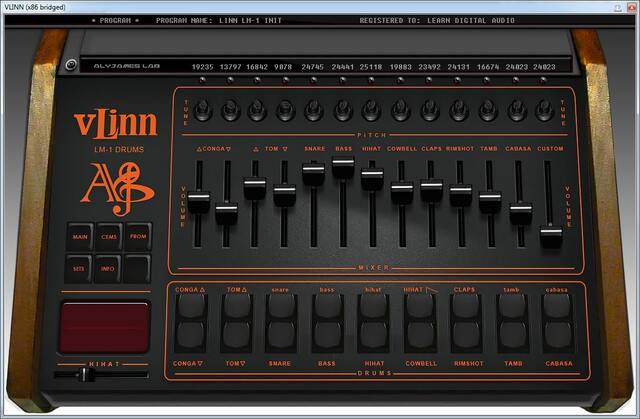
Task: Click the CUSTOM volume fader handle
Action: 551,236
